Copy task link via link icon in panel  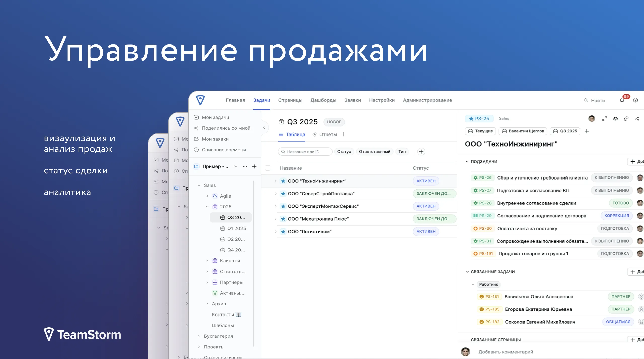(x=626, y=119)
